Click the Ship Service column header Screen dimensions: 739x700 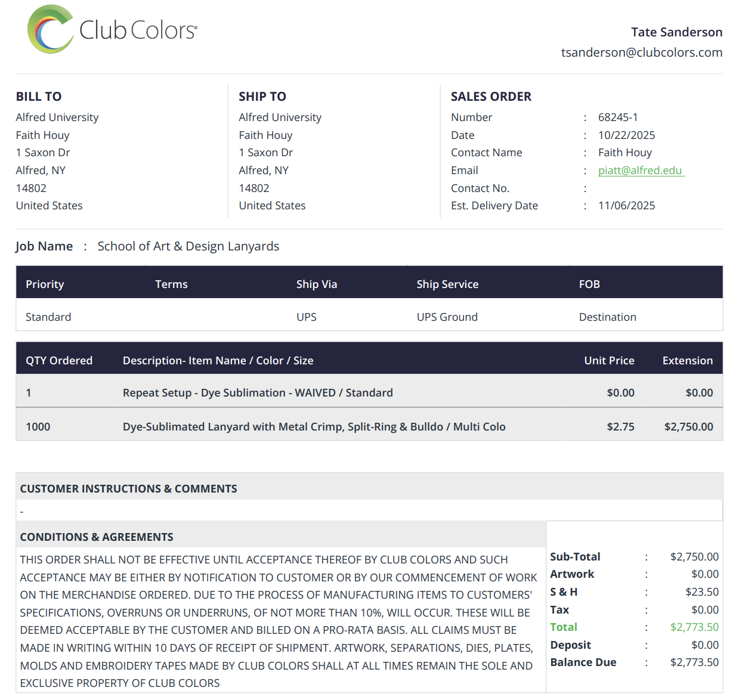coord(447,284)
